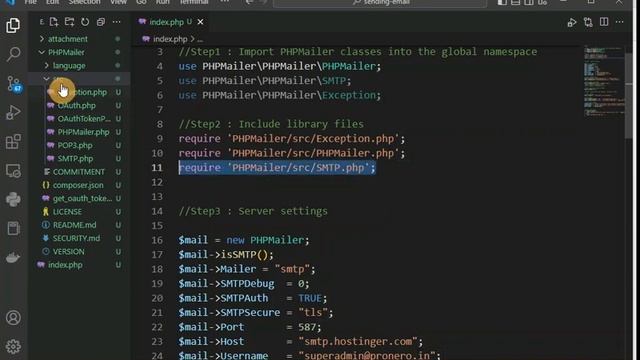The height and width of the screenshot is (360, 640).
Task: Open changes compare icon in editor toolbar
Action: tap(588, 22)
